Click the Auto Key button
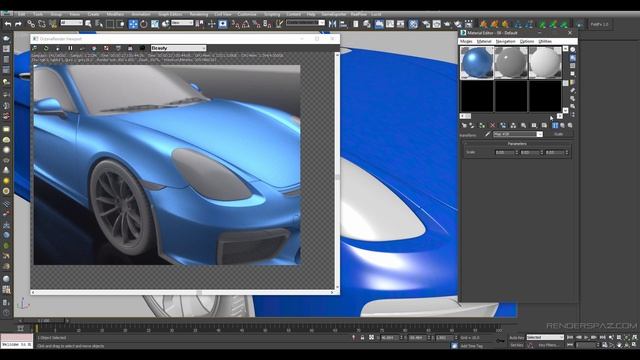Screen dimensions: 640x360 click(x=517, y=338)
